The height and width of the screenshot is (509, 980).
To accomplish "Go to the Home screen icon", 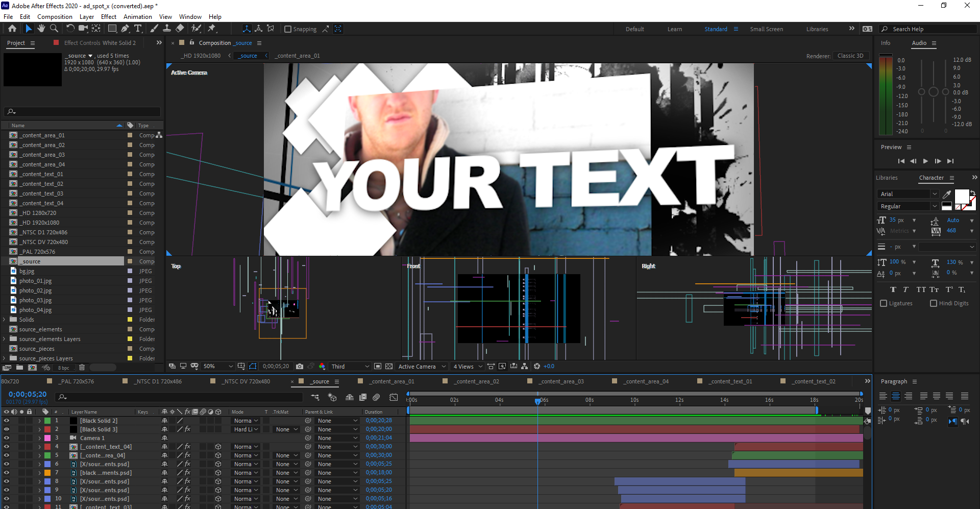I will pos(12,29).
